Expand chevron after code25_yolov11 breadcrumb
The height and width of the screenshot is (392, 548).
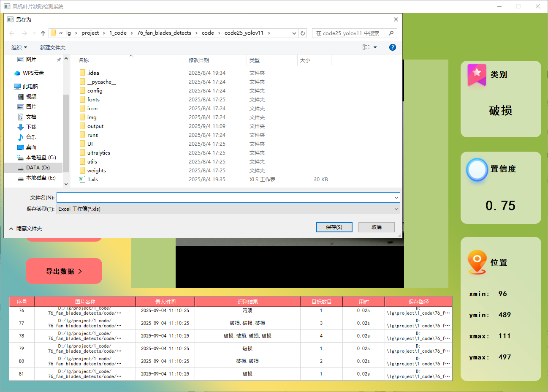point(269,33)
